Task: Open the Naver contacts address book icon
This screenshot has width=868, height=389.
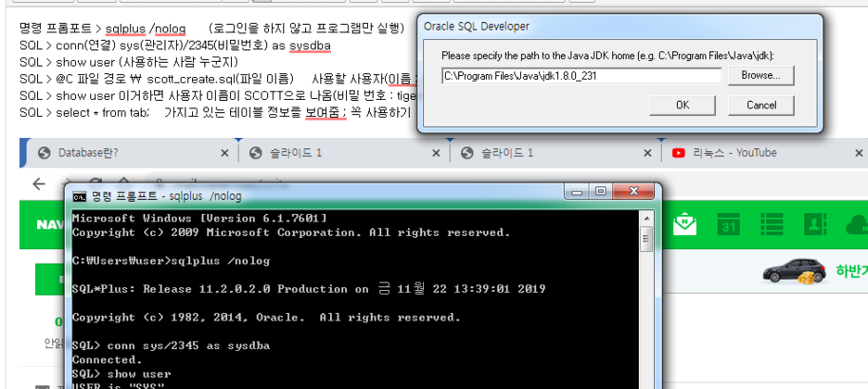Action: point(814,225)
